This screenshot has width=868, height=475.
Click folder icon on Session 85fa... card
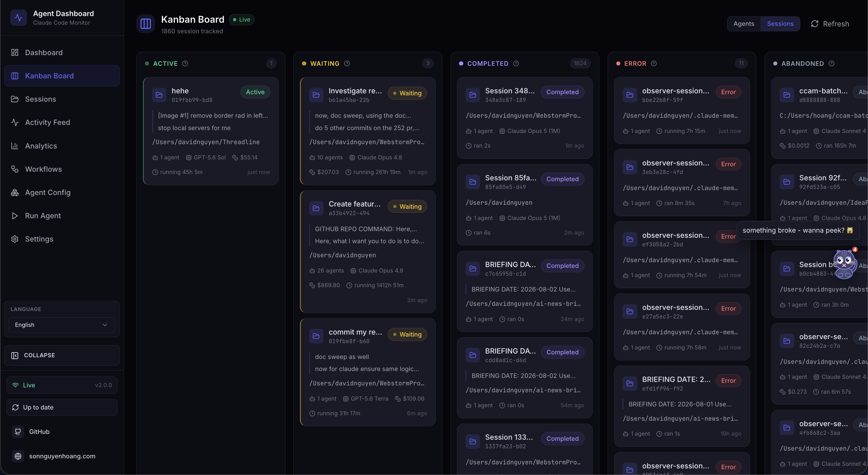(x=473, y=182)
